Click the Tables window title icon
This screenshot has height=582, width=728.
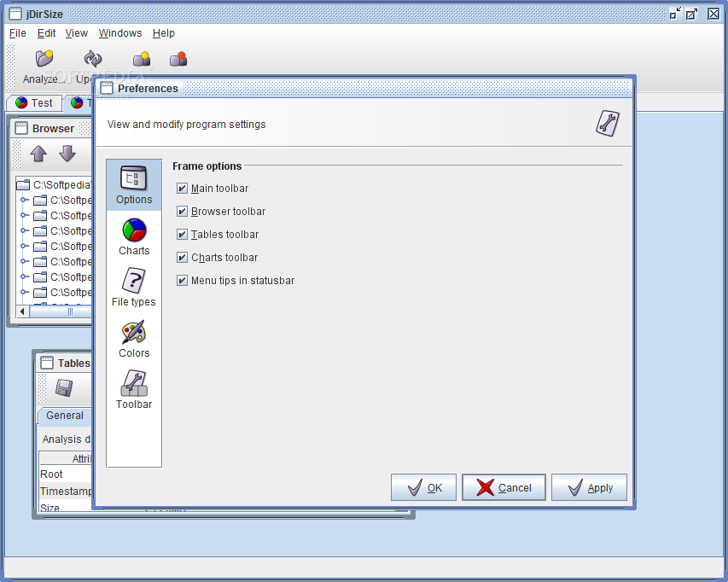click(x=47, y=363)
